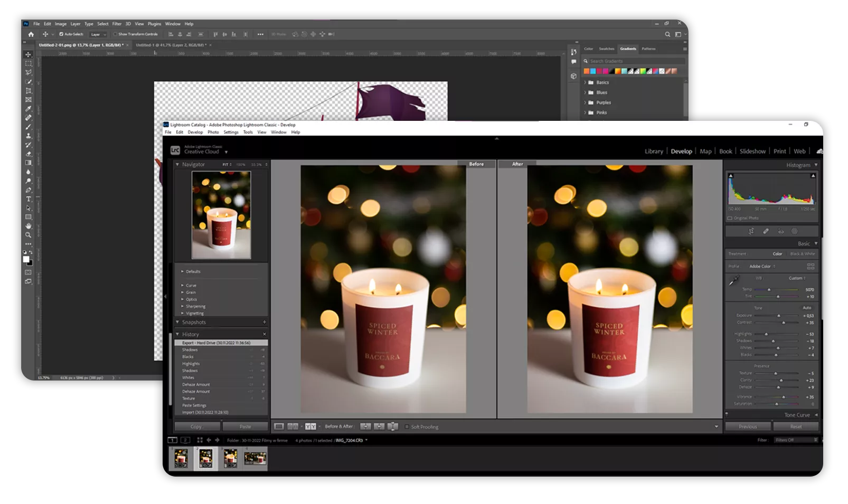This screenshot has height=504, width=848.
Task: Expand the Blues gradient folder
Action: (x=585, y=92)
